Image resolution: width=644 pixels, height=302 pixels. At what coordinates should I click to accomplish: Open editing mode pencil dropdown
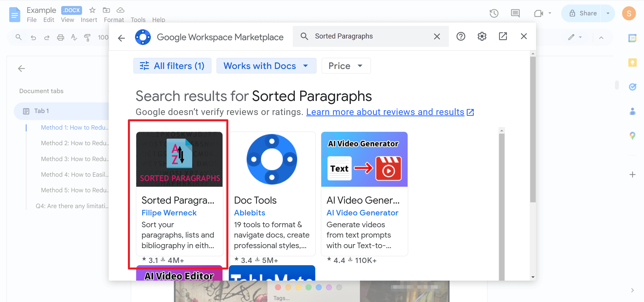point(575,37)
